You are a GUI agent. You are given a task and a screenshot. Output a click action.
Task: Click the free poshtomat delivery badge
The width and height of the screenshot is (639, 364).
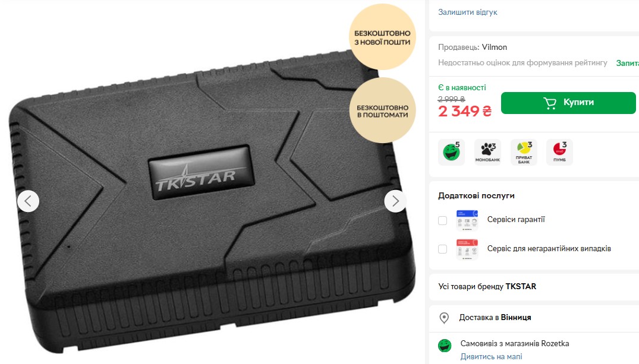[x=382, y=110]
